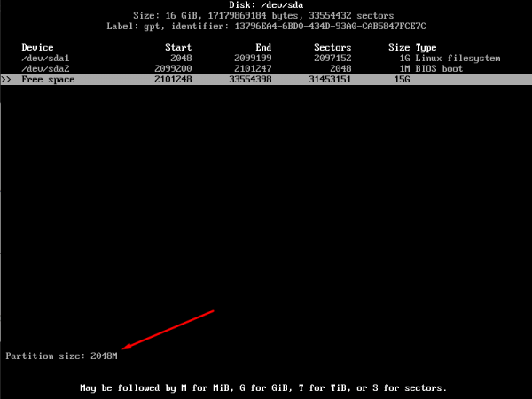Viewport: 532px width, 399px height.
Task: Click the Start column header
Action: pyautogui.click(x=178, y=47)
